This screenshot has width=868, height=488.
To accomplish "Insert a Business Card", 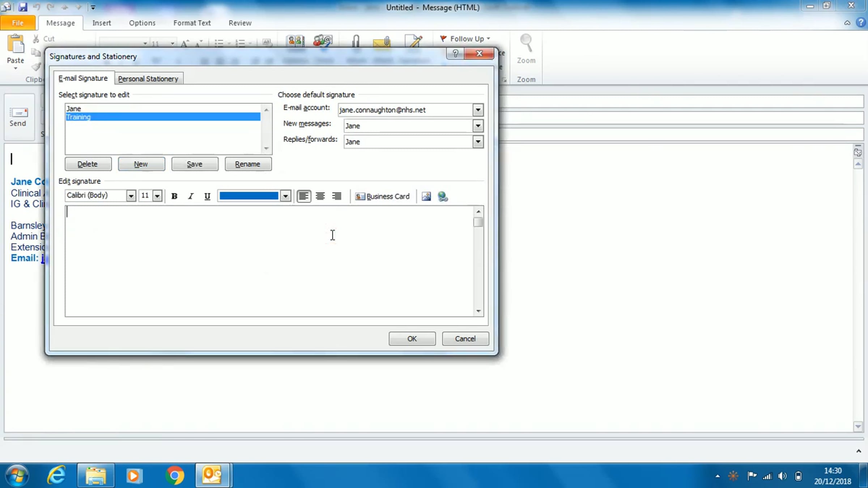I will tap(383, 196).
